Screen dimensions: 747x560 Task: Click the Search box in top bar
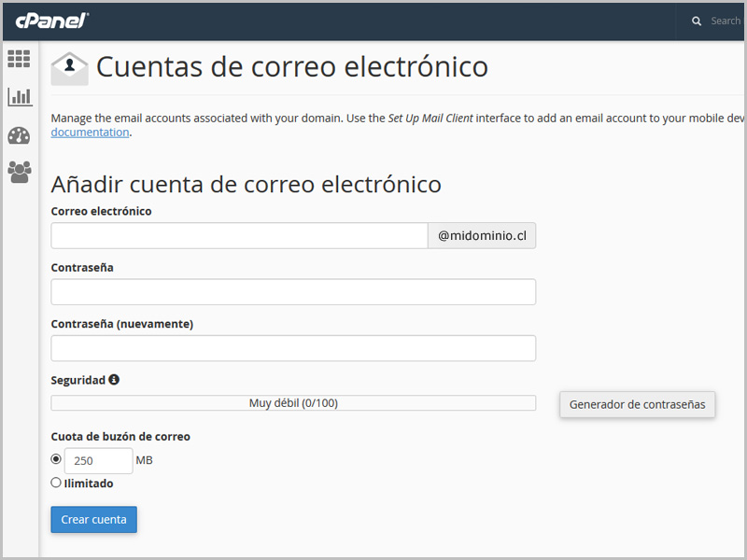coord(725,21)
